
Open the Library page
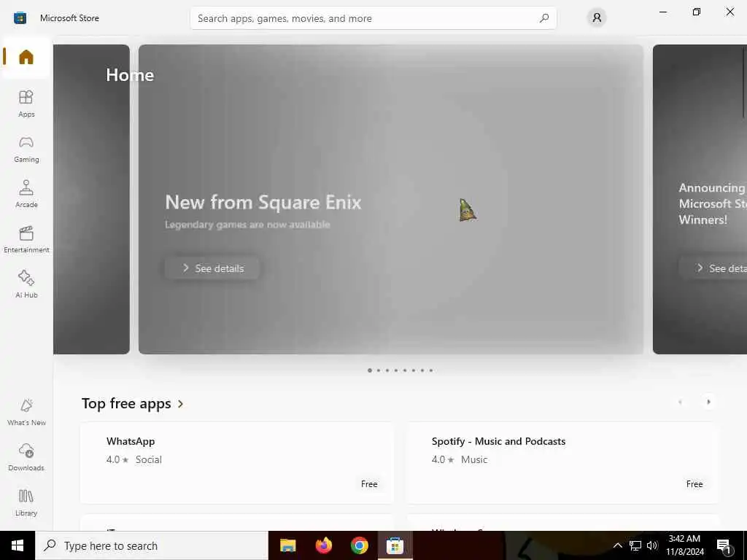tap(26, 502)
